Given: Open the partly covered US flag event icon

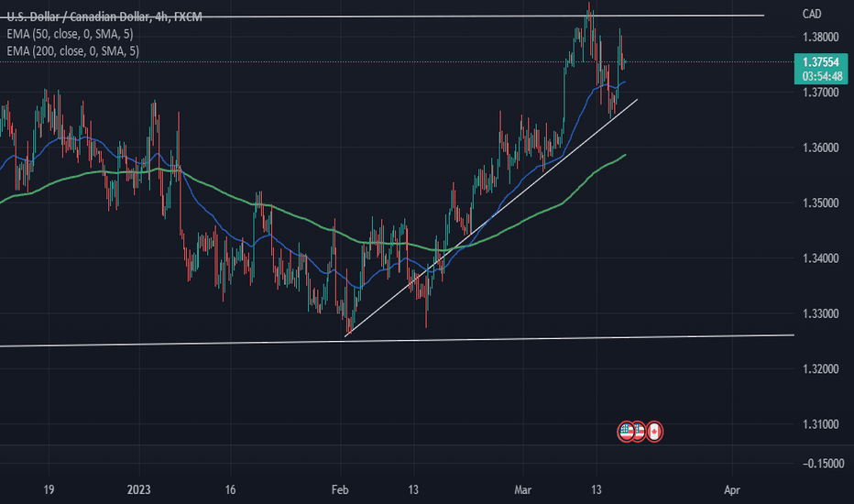Looking at the screenshot, I should tap(640, 433).
